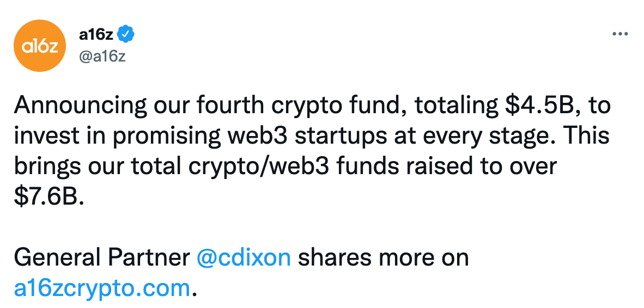This screenshot has height=308, width=644.
Task: Open the a16z orange profile avatar
Action: [x=40, y=46]
